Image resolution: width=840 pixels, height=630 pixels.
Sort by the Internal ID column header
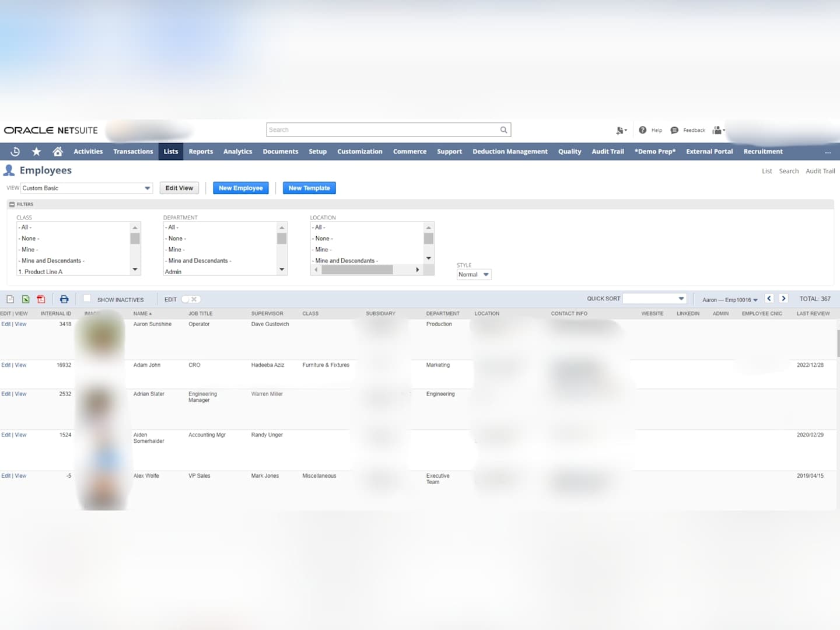click(x=56, y=314)
